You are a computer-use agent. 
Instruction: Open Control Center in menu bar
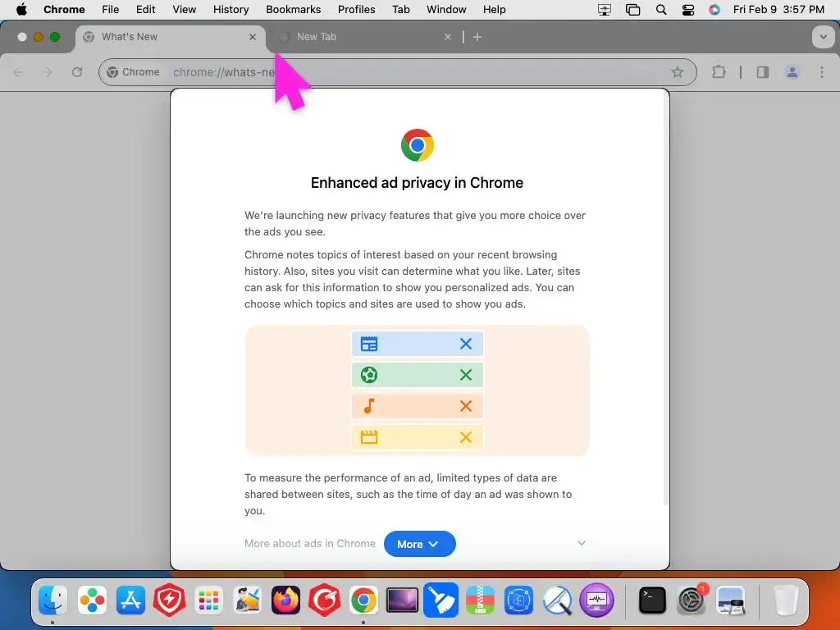coord(688,10)
